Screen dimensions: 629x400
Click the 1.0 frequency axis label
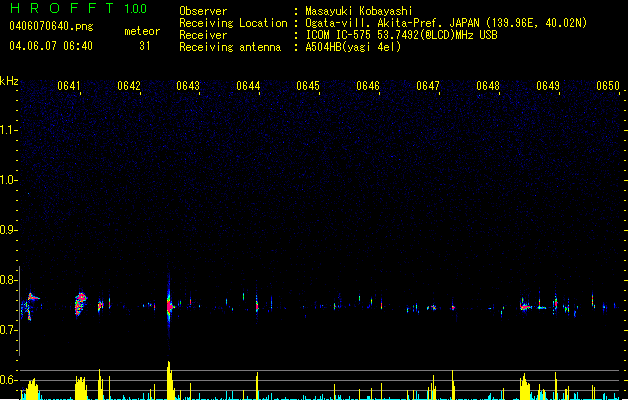[9, 180]
